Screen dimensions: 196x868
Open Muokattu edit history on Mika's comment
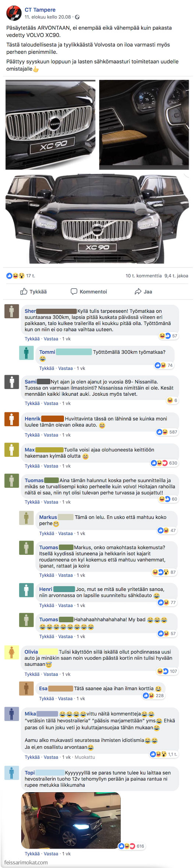point(85,757)
